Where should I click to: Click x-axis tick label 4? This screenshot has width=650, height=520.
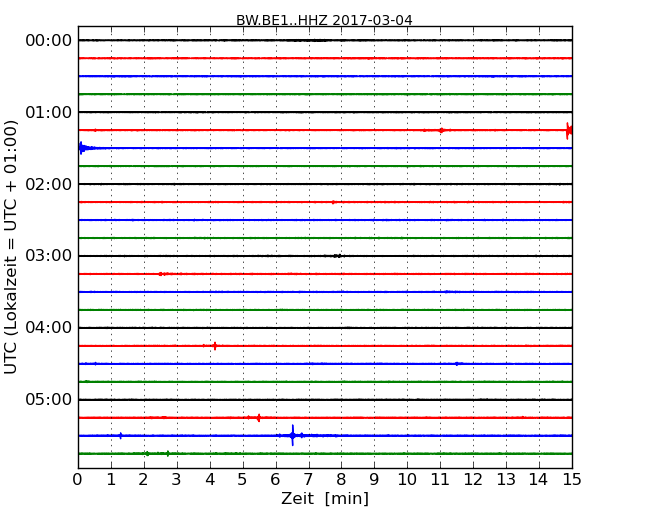[210, 480]
